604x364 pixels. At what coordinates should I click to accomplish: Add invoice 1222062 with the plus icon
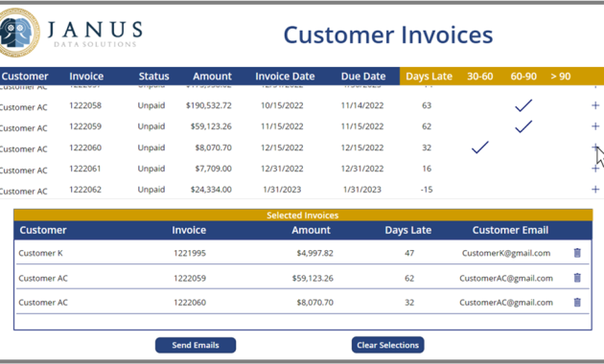tap(595, 190)
